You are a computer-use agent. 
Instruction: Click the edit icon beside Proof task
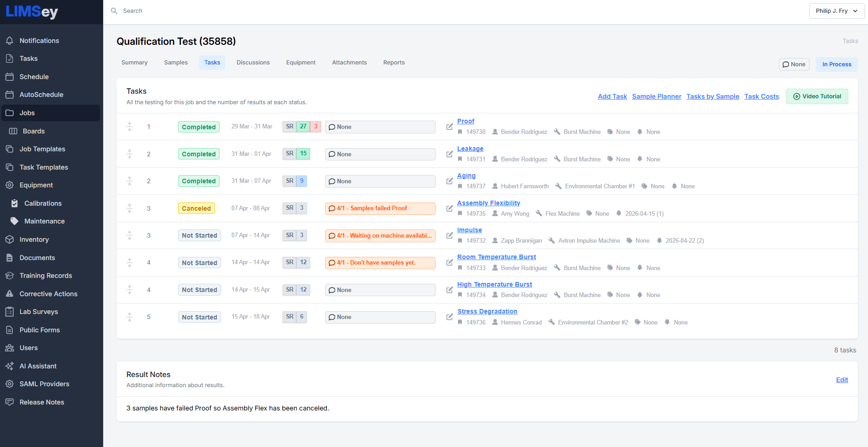(x=449, y=127)
